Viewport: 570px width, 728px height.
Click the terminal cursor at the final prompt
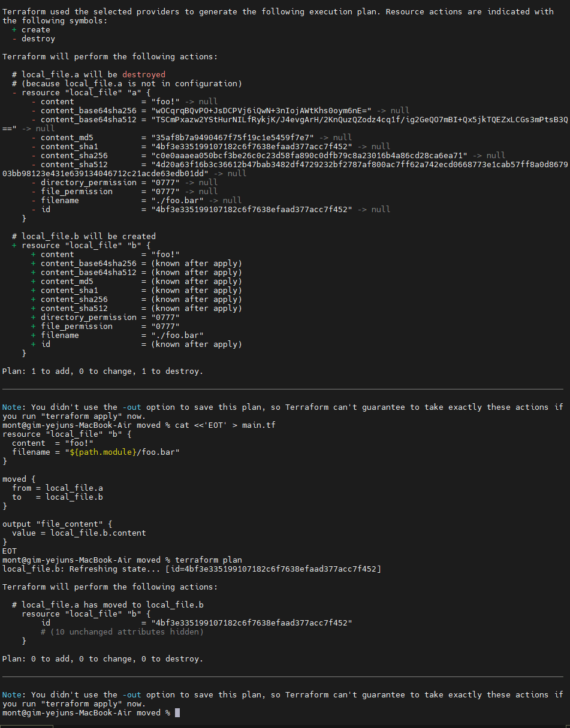(177, 712)
